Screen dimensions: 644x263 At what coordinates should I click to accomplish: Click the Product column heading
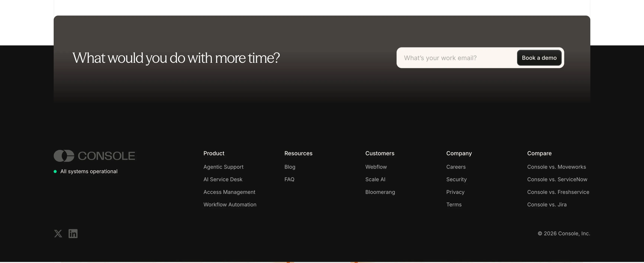(x=214, y=153)
